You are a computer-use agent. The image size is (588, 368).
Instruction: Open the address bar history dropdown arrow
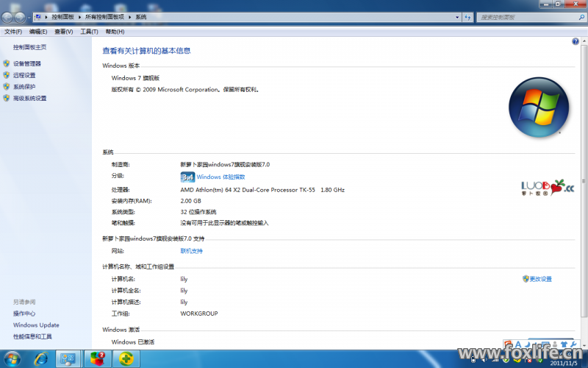457,17
